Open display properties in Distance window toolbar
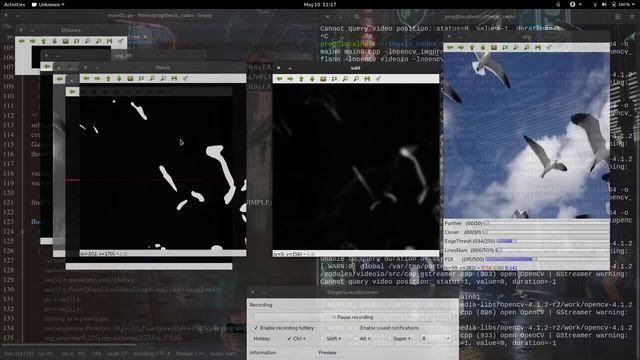 point(120,41)
